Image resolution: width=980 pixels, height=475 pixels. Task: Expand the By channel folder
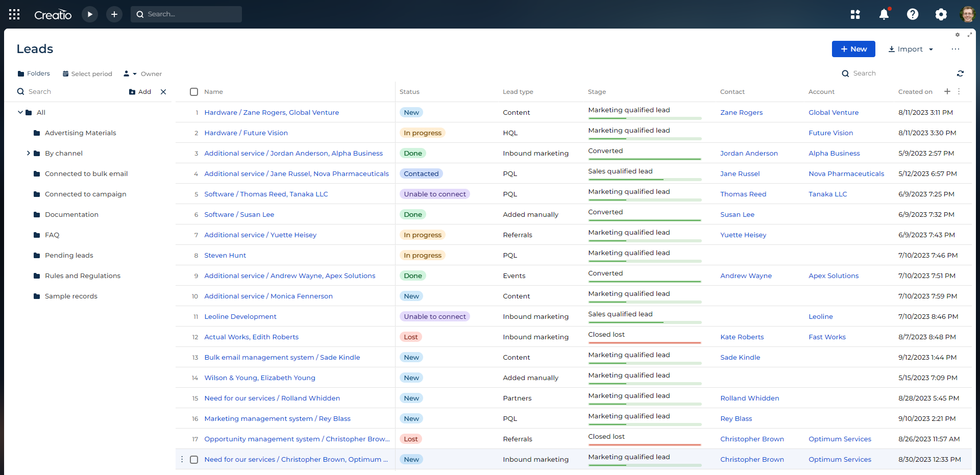pyautogui.click(x=29, y=153)
